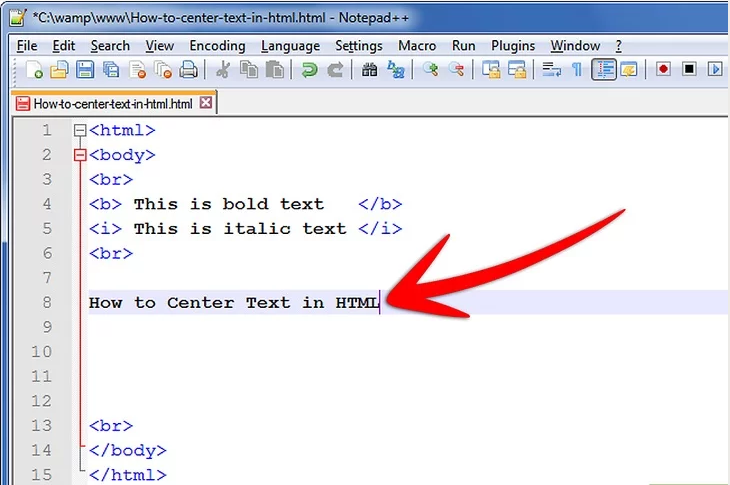The width and height of the screenshot is (730, 485).
Task: Open Find with the binoculars icon
Action: [370, 70]
